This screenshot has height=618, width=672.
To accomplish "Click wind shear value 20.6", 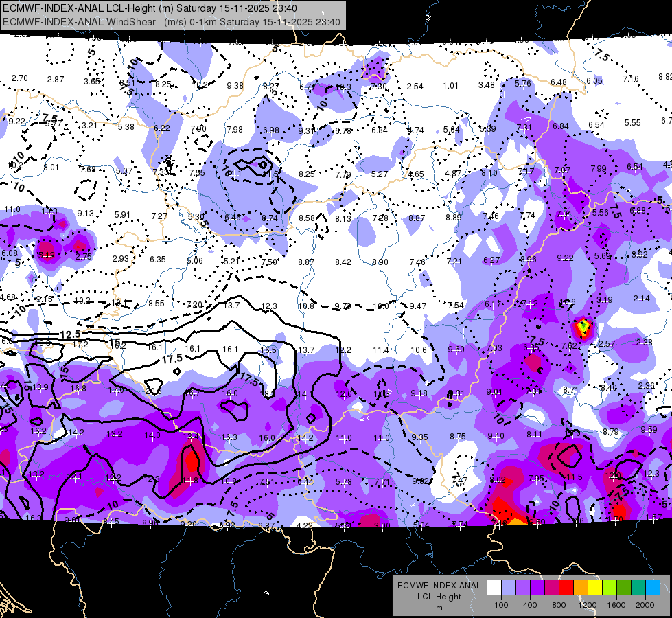I will tap(153, 391).
